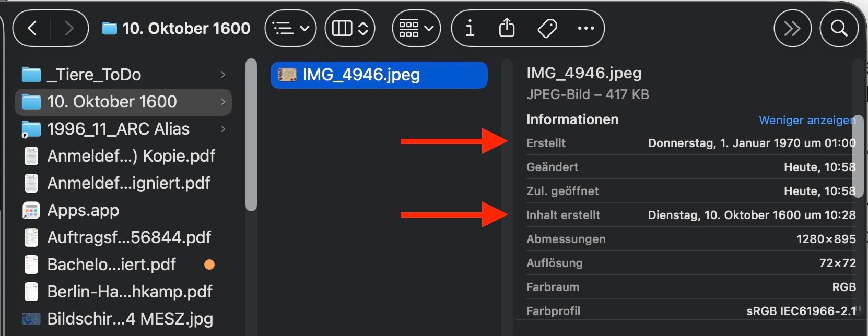Click the Anmeldef...igniert.pdf document icon
The height and width of the screenshot is (336, 868).
(x=31, y=183)
